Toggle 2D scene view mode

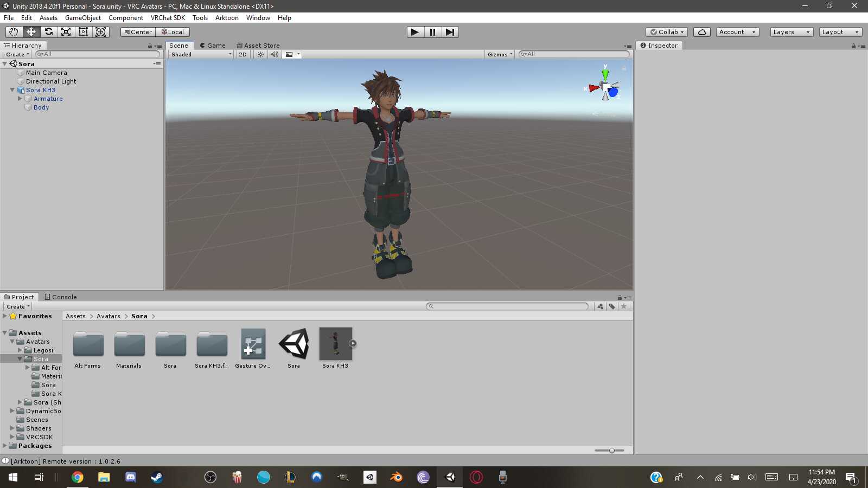[242, 54]
